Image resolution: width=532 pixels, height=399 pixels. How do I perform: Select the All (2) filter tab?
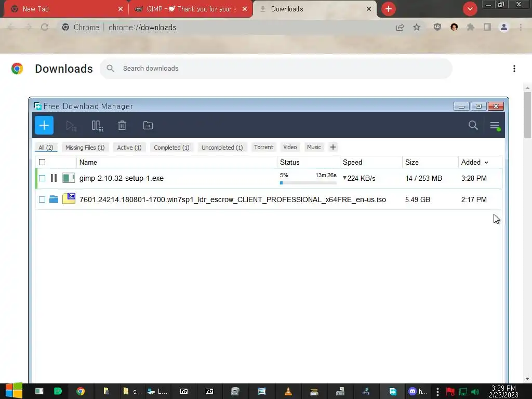(46, 148)
